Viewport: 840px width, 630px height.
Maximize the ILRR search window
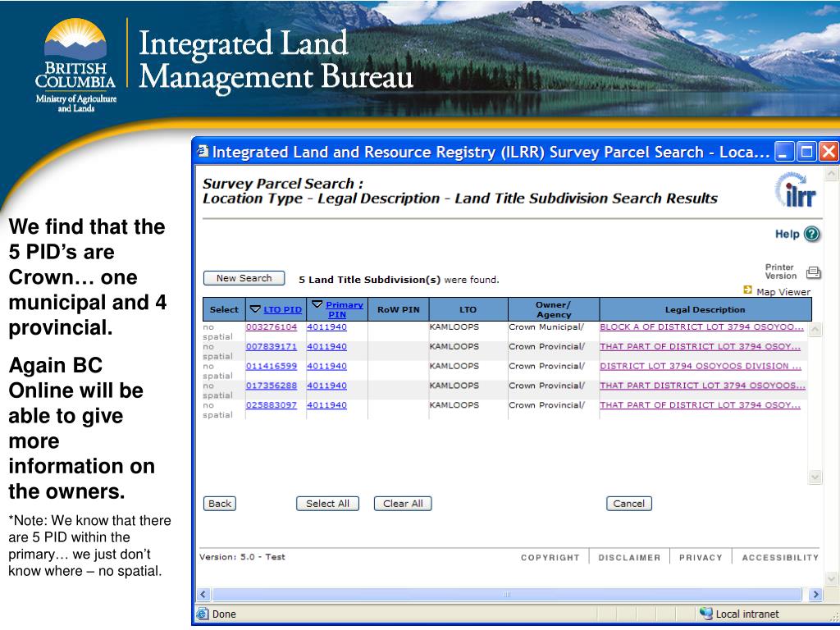tap(806, 152)
